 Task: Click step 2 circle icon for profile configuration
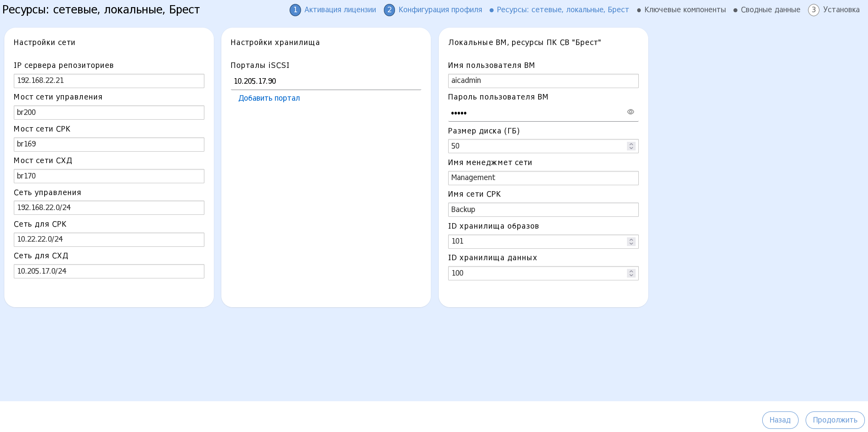click(389, 10)
